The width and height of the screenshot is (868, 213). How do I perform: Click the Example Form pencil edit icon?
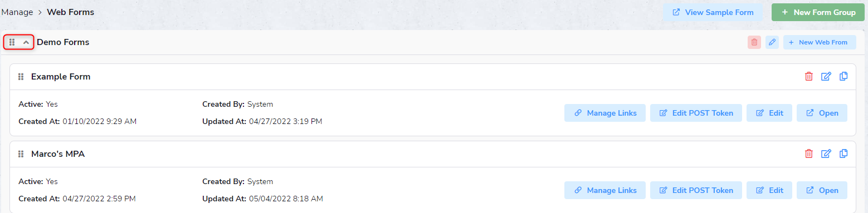pyautogui.click(x=826, y=77)
